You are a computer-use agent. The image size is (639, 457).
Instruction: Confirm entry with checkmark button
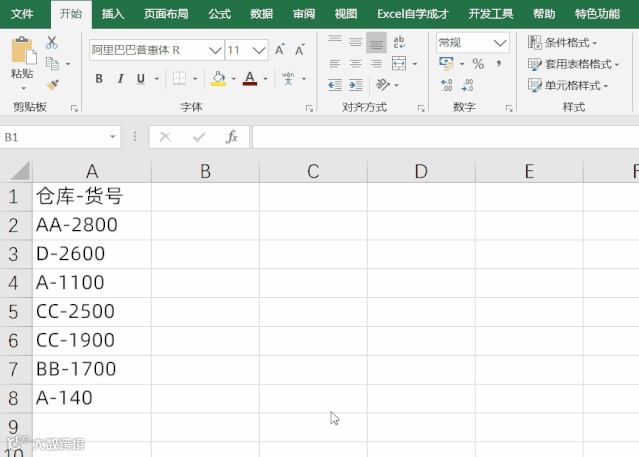coord(199,137)
